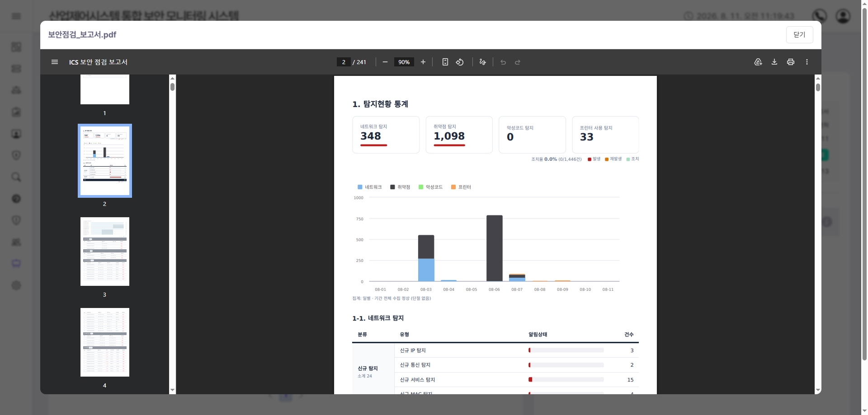Click the thumbnail panel scrollbar up arrow
This screenshot has height=415, width=868.
click(x=172, y=78)
